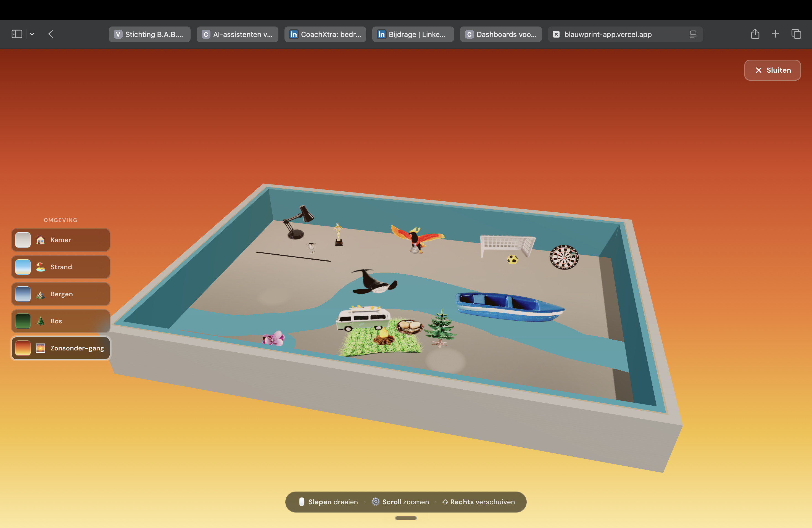The image size is (812, 528).
Task: Click the house emoji beside Kamer
Action: pos(41,240)
